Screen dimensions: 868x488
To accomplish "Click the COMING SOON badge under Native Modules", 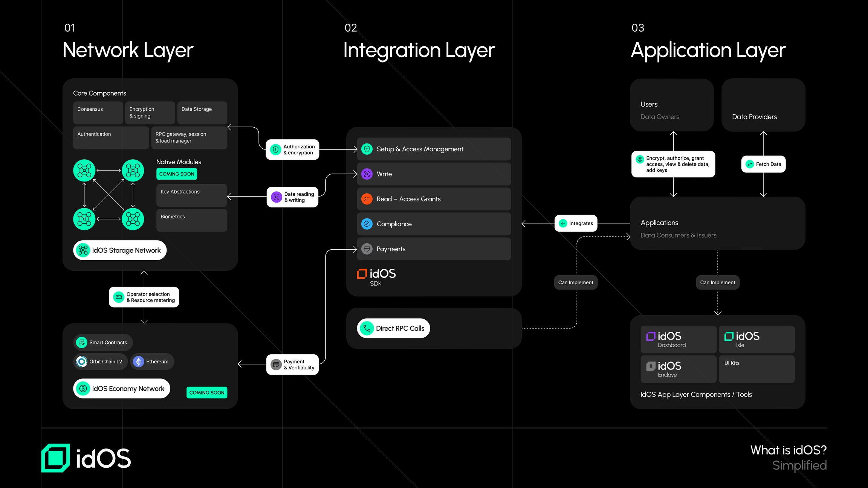I will coord(176,174).
